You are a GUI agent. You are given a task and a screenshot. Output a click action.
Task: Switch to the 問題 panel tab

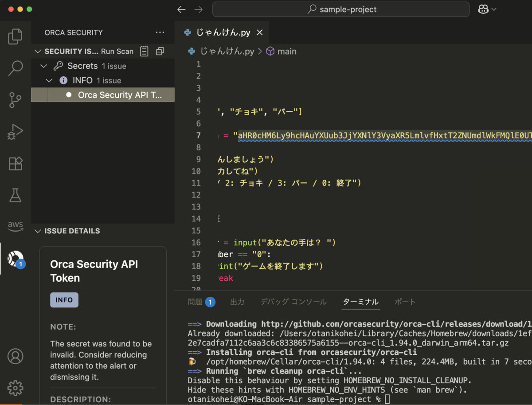[201, 302]
